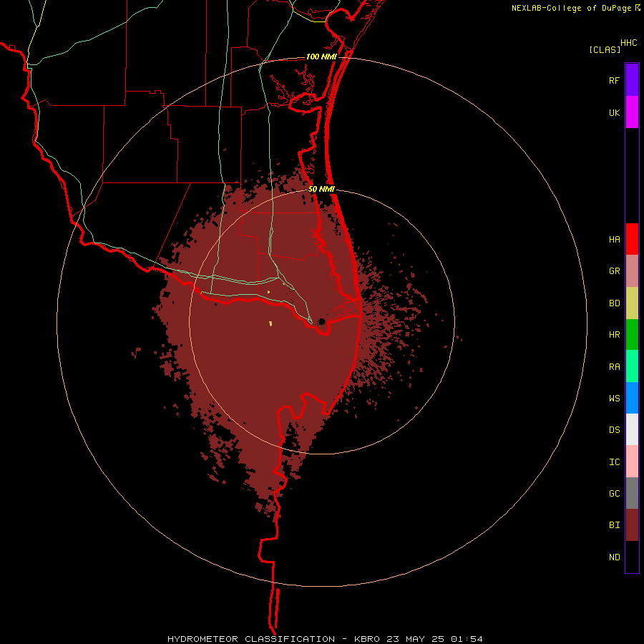
Task: Click the GR pink legend swatch
Action: 632,270
